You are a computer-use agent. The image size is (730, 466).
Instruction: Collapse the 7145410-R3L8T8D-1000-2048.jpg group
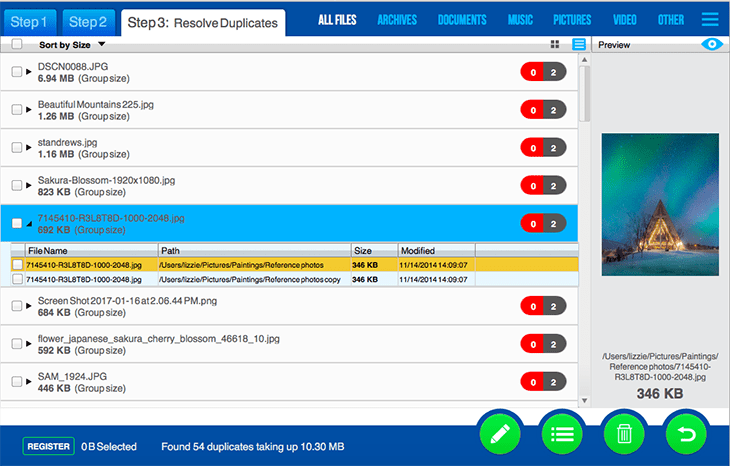pos(29,224)
